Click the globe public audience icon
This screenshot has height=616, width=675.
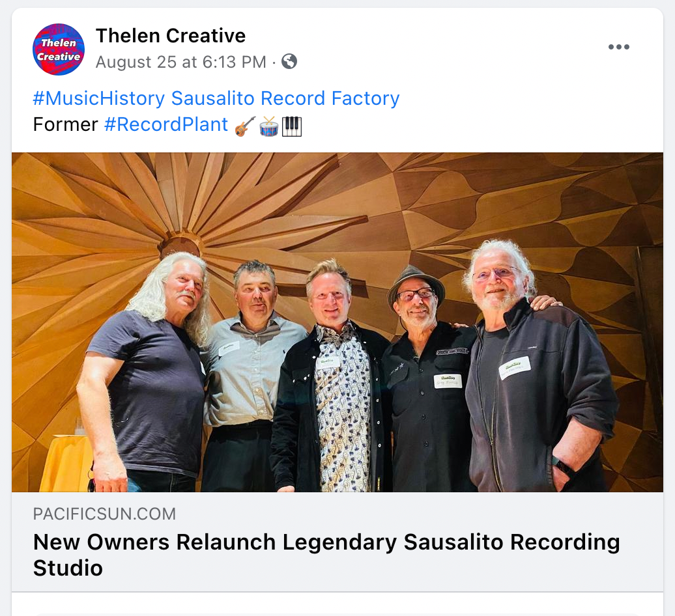tap(289, 61)
